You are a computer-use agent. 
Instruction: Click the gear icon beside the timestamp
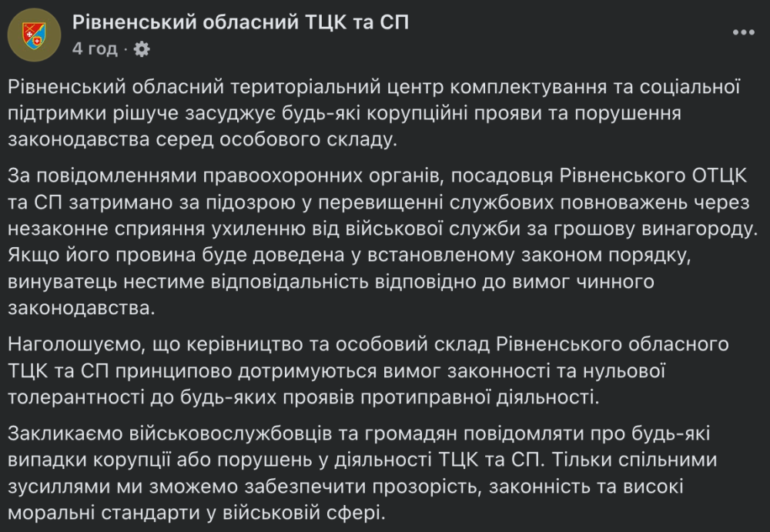[142, 49]
